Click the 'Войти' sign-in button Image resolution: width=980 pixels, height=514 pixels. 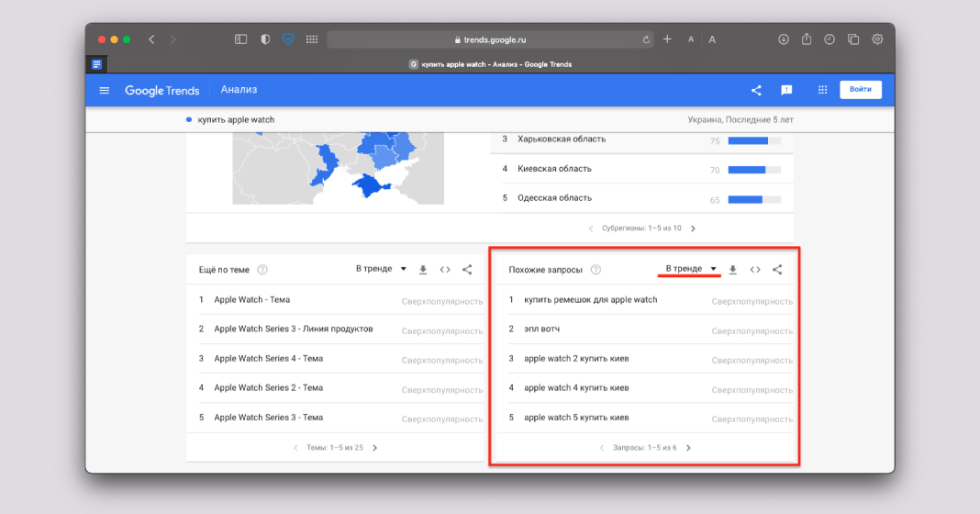click(x=860, y=90)
